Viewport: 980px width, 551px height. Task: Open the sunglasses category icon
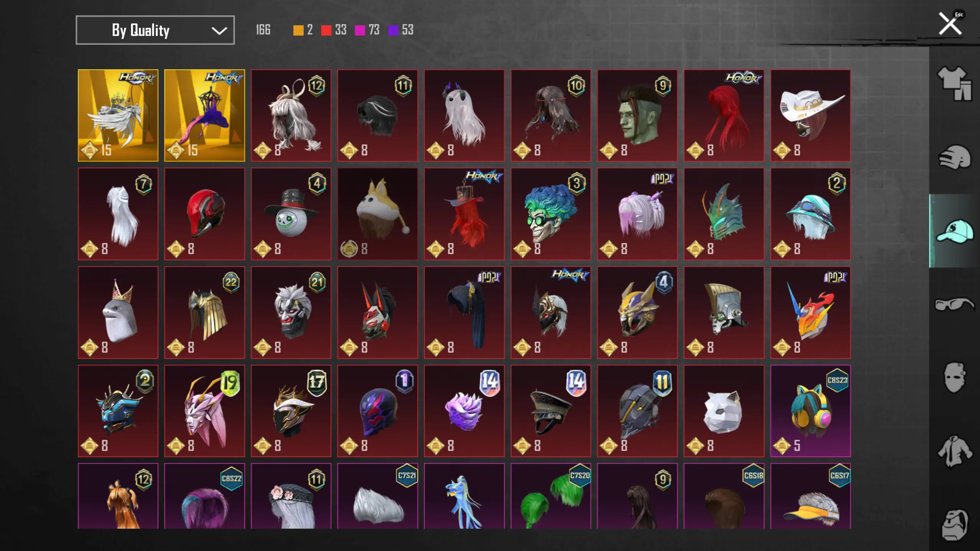(954, 305)
